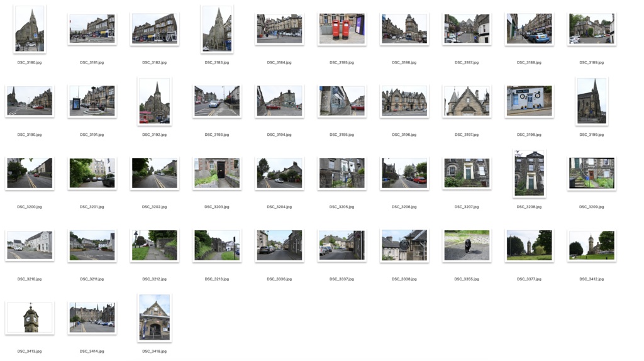Open the DSC_3183.jpg church spire thumbnail
644x361 pixels.
click(217, 29)
